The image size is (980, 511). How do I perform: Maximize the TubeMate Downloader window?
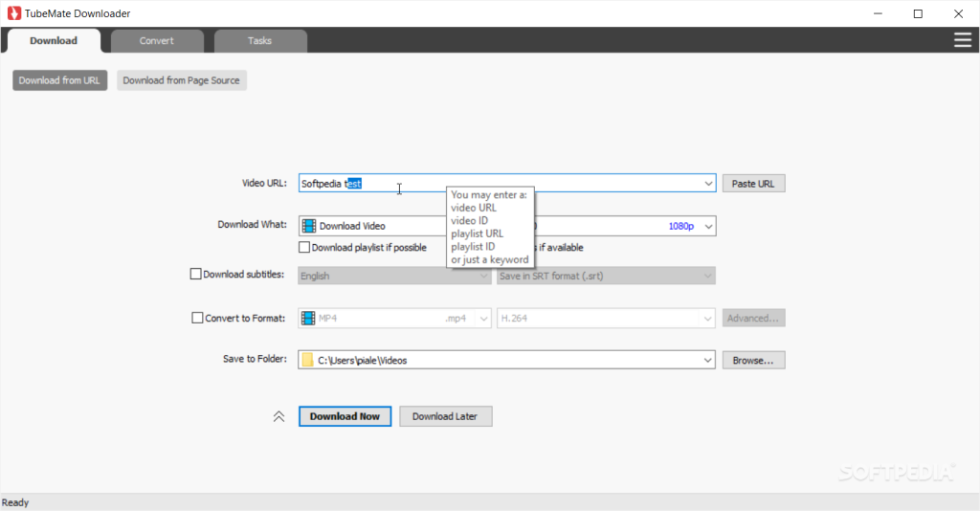pos(918,13)
